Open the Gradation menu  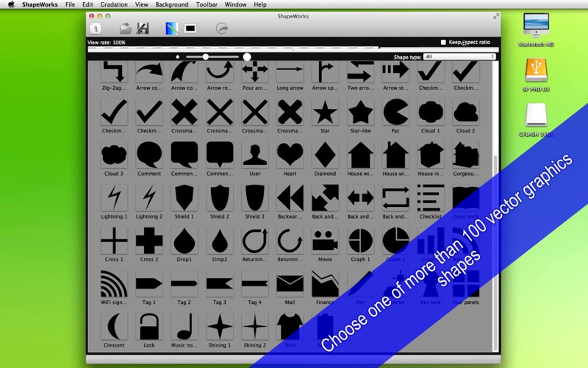point(114,4)
